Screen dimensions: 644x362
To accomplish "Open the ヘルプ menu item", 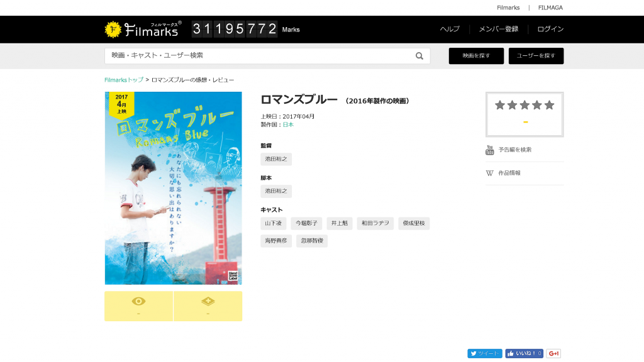I will pyautogui.click(x=450, y=29).
